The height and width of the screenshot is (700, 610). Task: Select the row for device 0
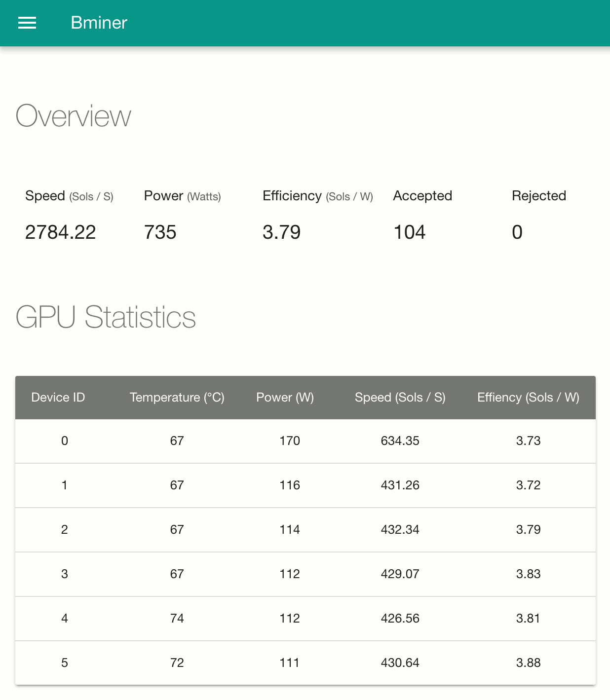305,441
